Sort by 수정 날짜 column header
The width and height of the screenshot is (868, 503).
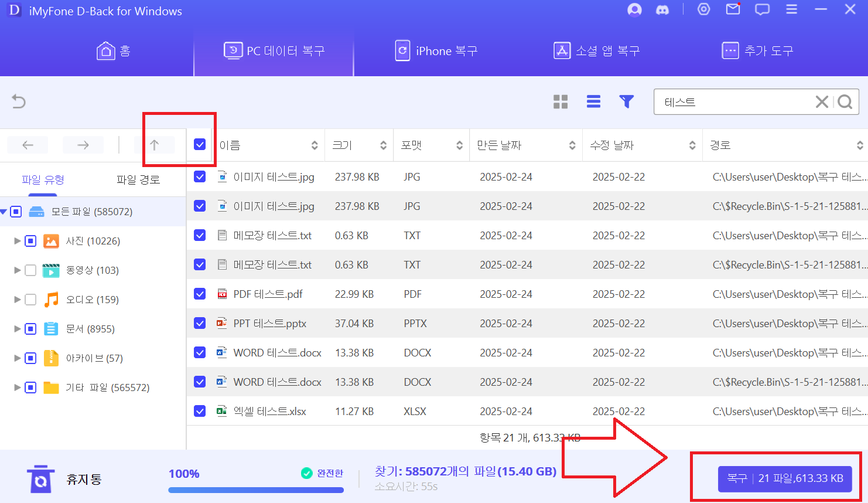click(643, 145)
